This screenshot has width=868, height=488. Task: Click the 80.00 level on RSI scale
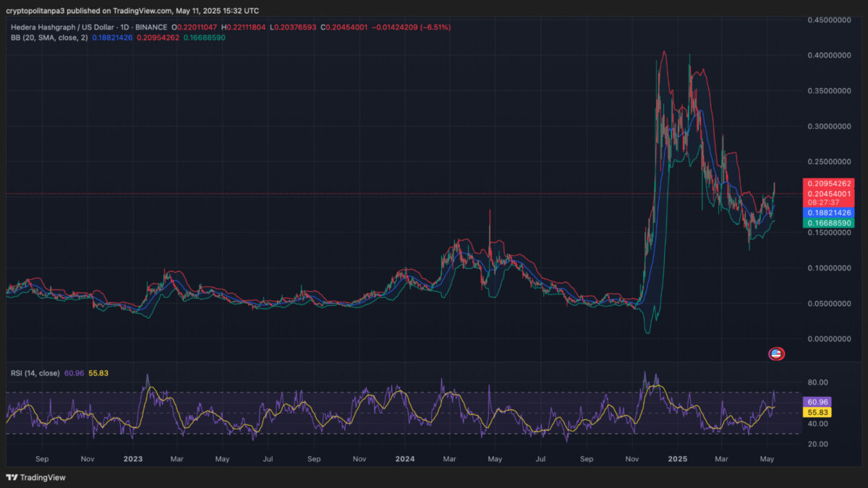coord(817,382)
